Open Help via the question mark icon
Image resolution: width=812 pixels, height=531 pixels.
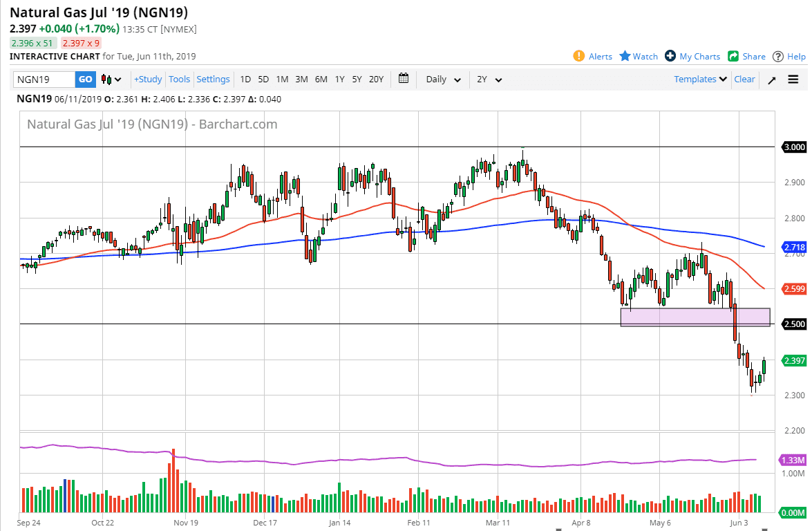coord(778,56)
